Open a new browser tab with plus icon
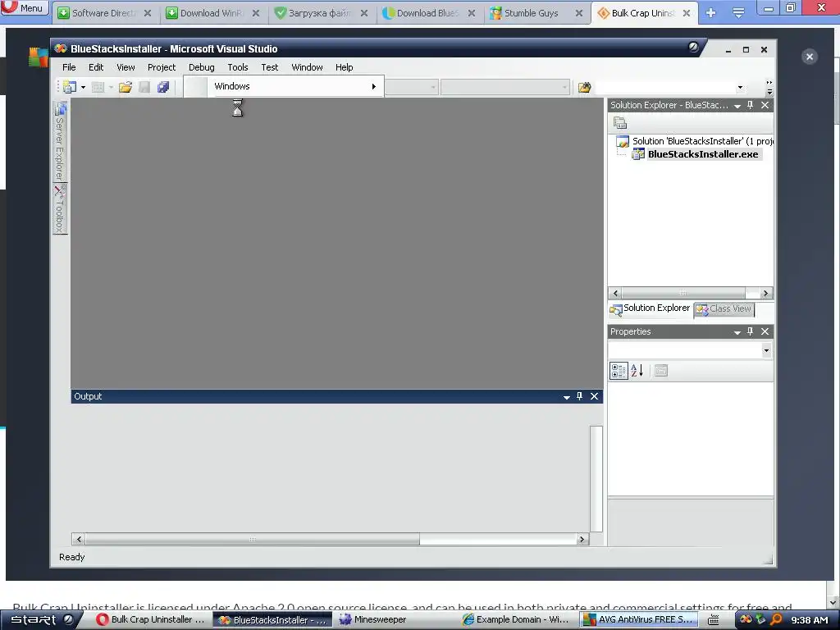This screenshot has width=840, height=630. [x=711, y=13]
